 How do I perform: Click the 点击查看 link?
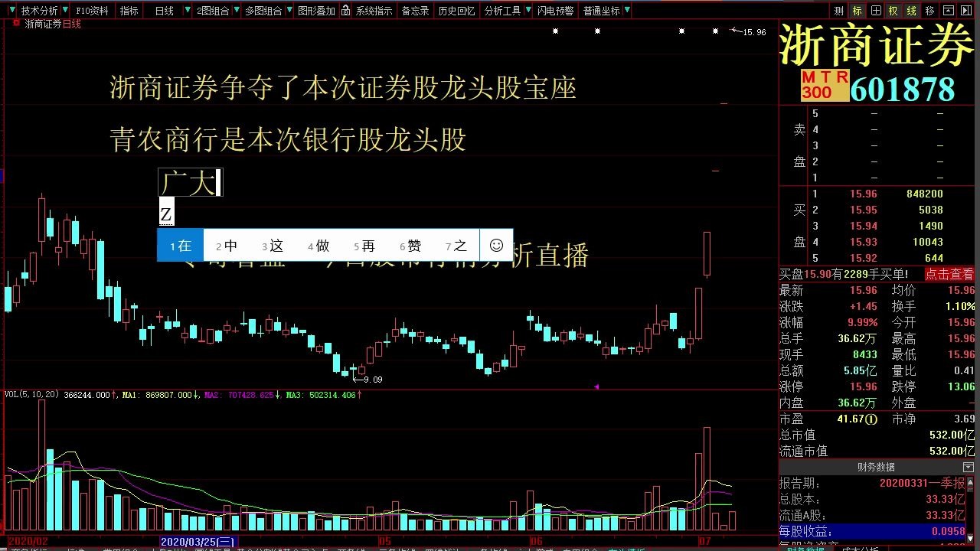949,274
